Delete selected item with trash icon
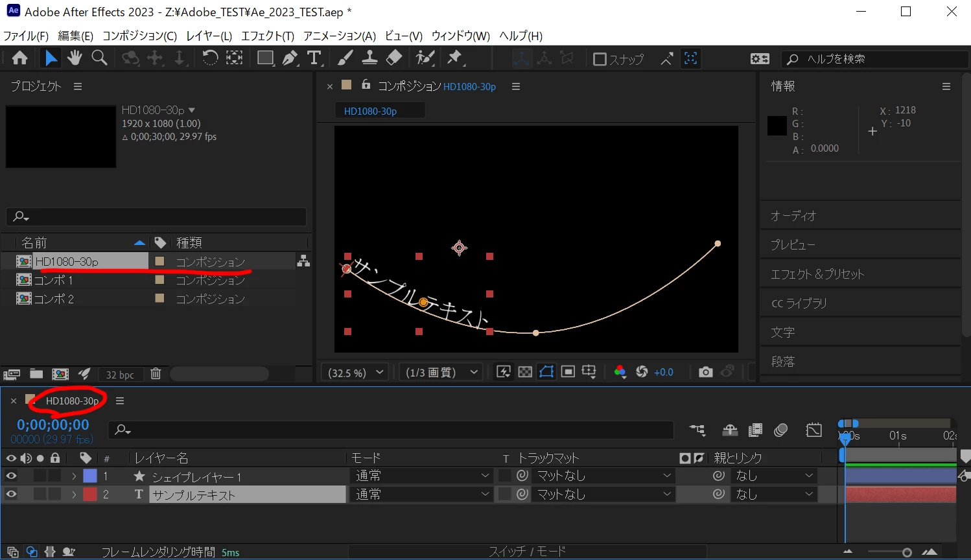The width and height of the screenshot is (971, 560). [x=156, y=374]
